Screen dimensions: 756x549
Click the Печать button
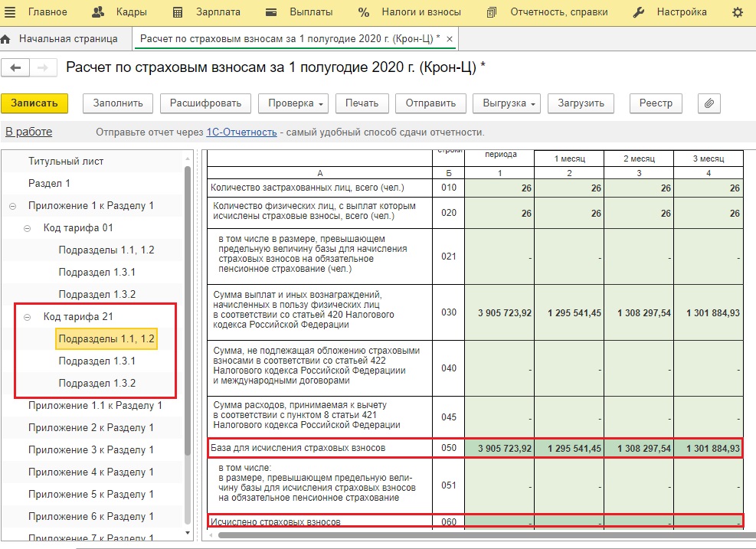click(x=362, y=103)
